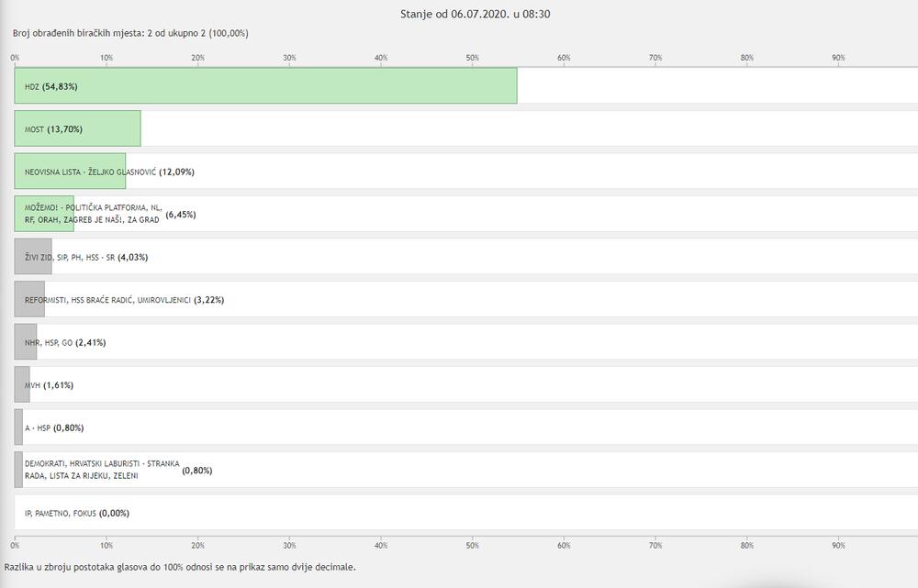Image resolution: width=918 pixels, height=588 pixels.
Task: Click the Neovisna lista Željko Glasnović label
Action: (x=91, y=172)
